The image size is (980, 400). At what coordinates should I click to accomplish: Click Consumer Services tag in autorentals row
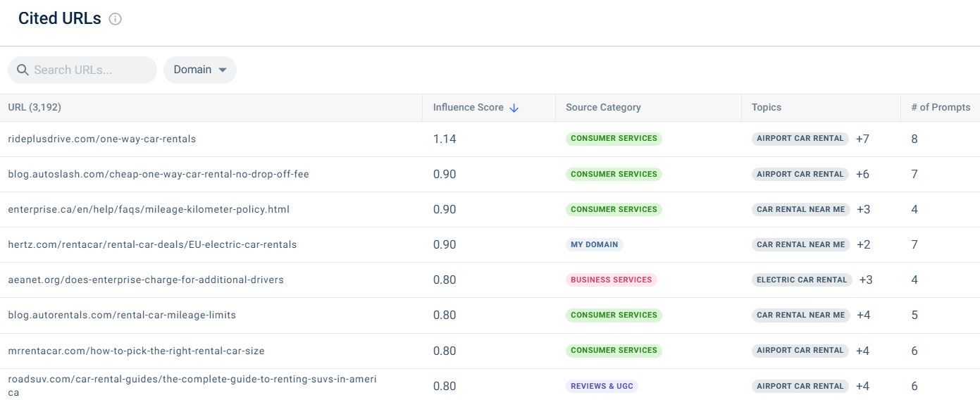pyautogui.click(x=614, y=315)
